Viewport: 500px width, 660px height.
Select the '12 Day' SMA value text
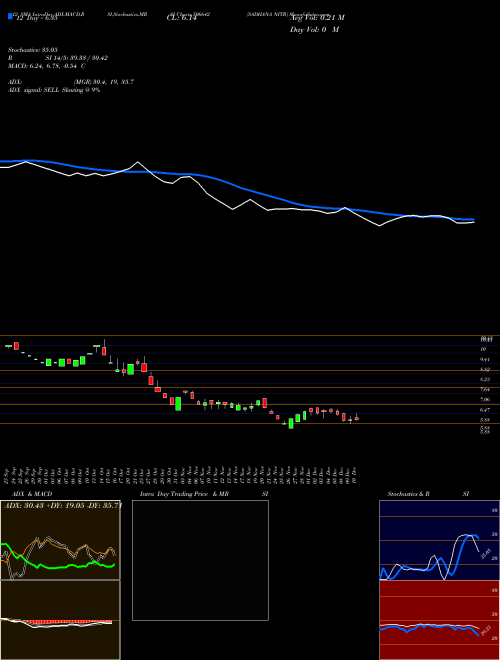(x=36, y=18)
